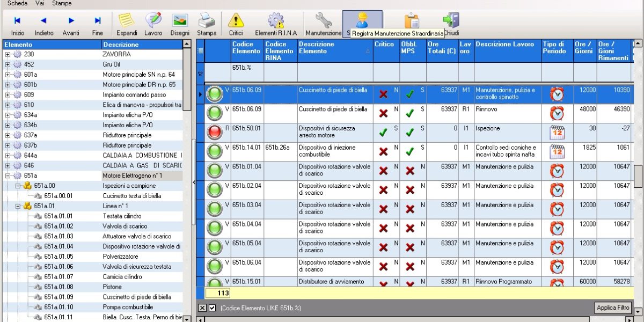Open Manutenzione wrench tool
This screenshot has height=322, width=644.
pyautogui.click(x=324, y=24)
